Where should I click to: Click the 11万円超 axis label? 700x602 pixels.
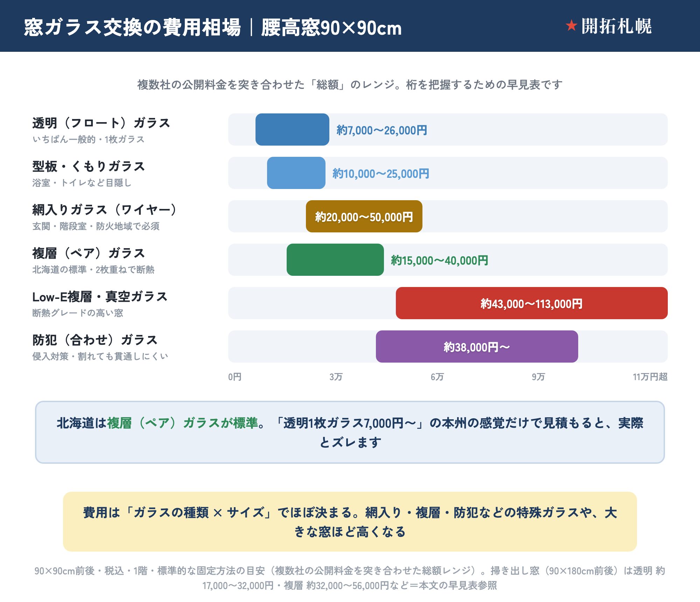tap(650, 377)
